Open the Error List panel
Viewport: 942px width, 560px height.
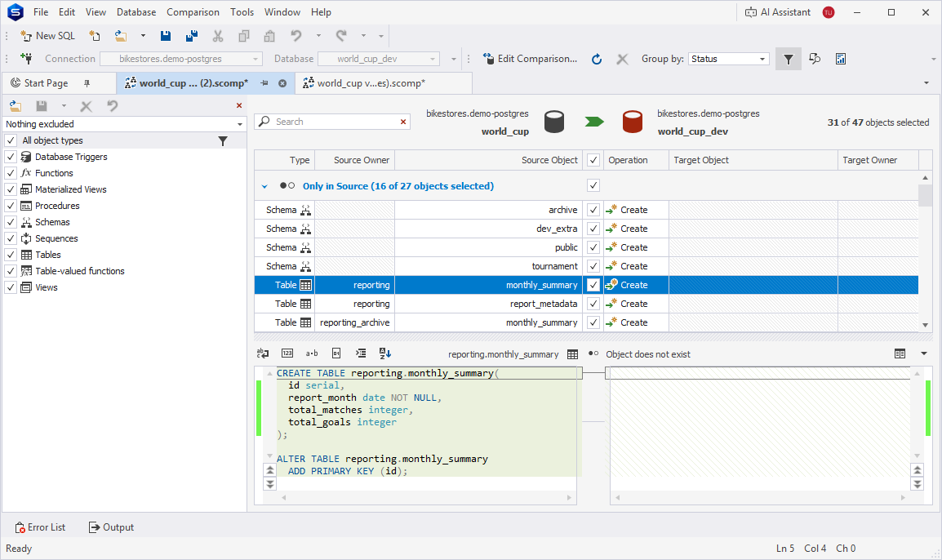40,527
